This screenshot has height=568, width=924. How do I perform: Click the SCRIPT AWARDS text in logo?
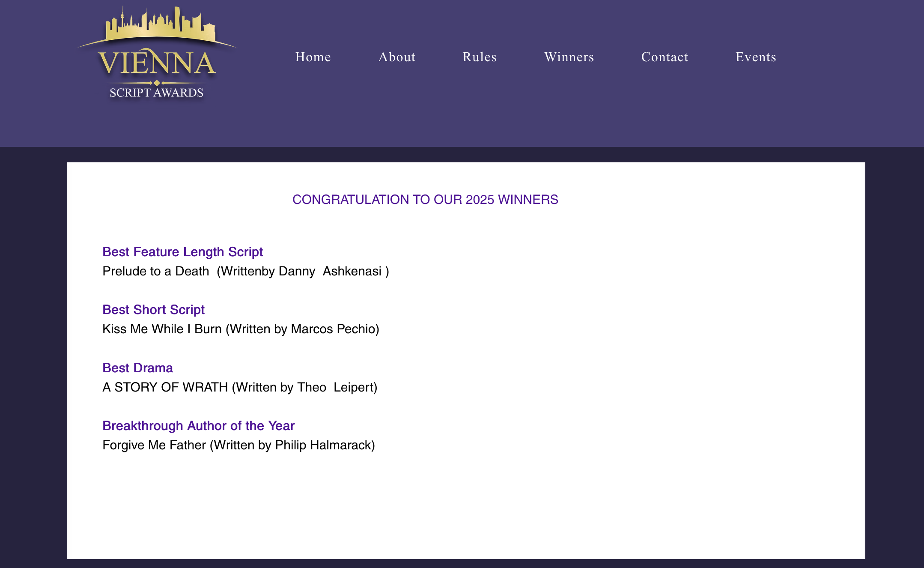(156, 93)
